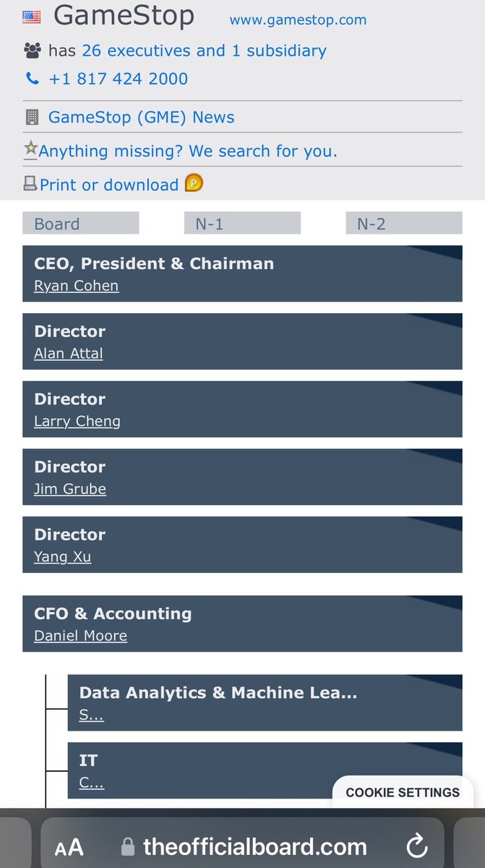The height and width of the screenshot is (868, 485).
Task: Click the executives people icon
Action: coord(33,51)
